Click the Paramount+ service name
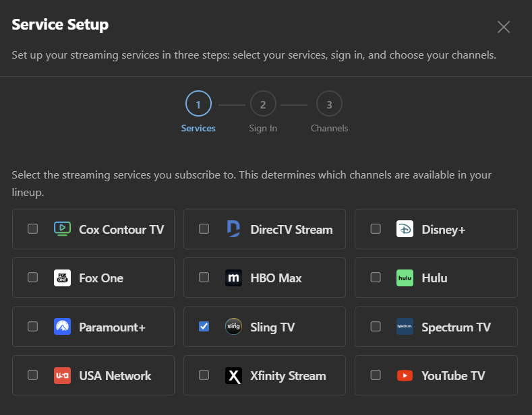The width and height of the screenshot is (532, 415). click(113, 327)
